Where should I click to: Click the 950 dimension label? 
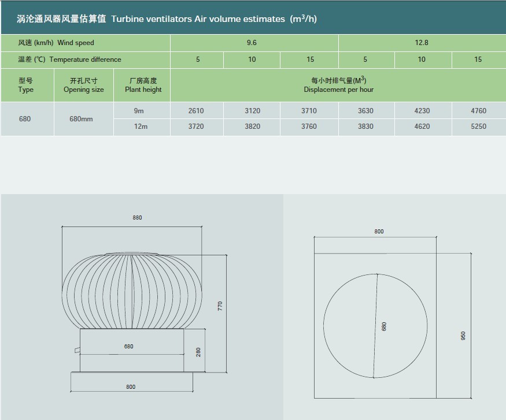point(463,336)
